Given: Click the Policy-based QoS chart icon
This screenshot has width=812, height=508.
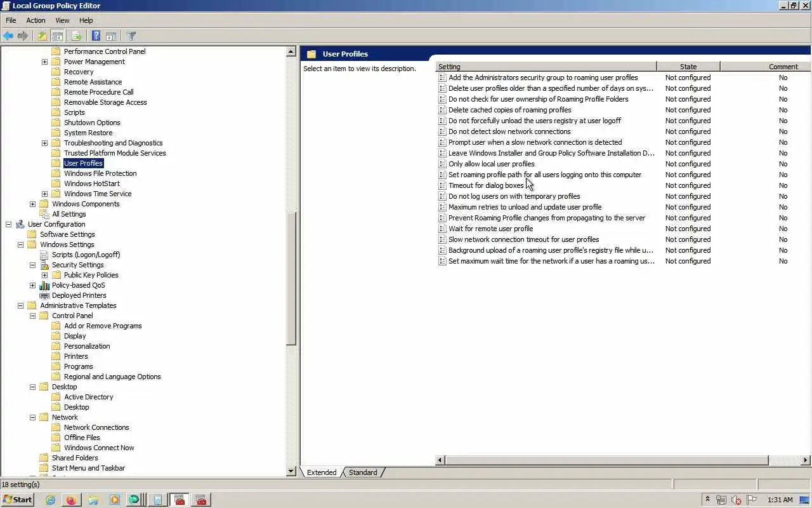Looking at the screenshot, I should (x=44, y=285).
